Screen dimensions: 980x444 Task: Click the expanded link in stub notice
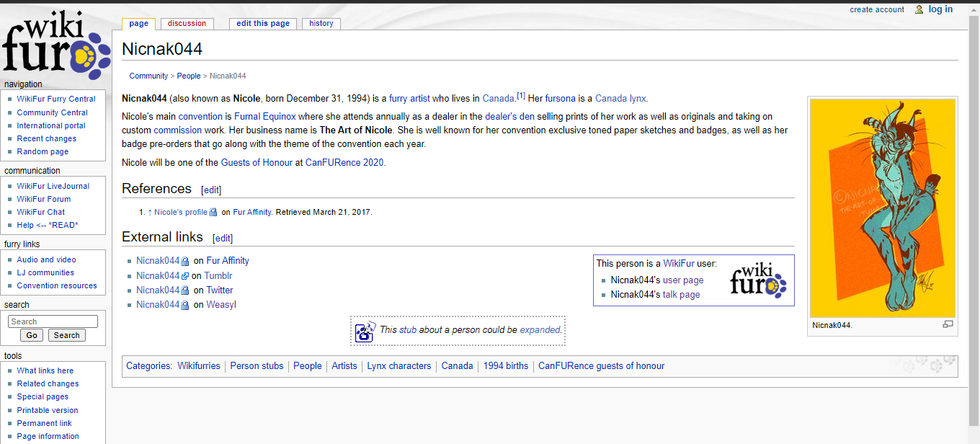tap(540, 330)
